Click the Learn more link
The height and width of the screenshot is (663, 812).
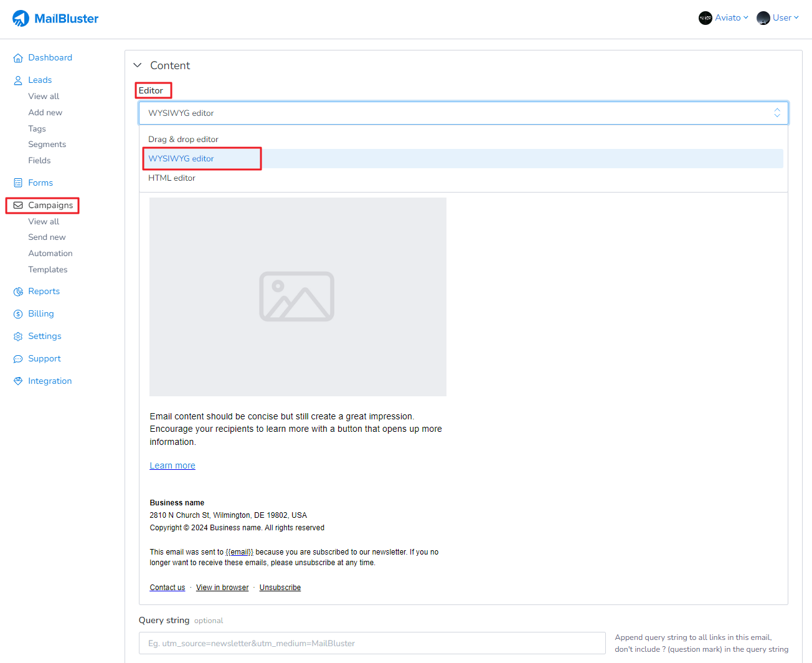[x=172, y=465]
